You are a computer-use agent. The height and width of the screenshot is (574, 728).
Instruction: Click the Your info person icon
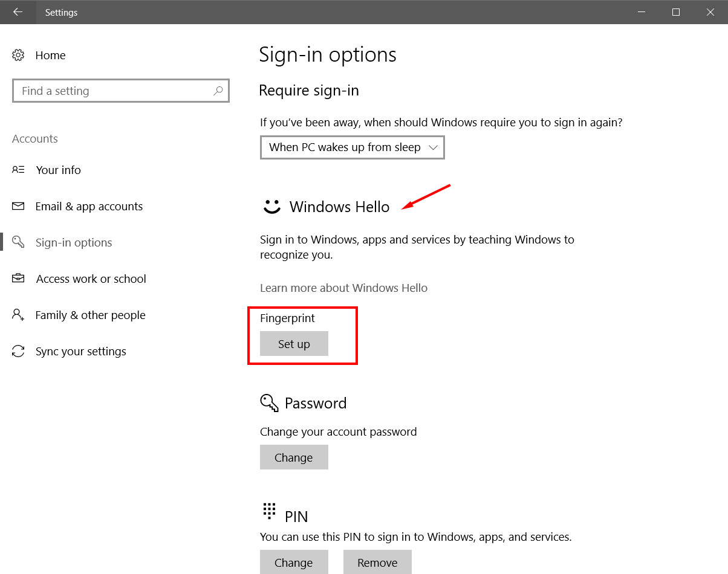coord(18,170)
